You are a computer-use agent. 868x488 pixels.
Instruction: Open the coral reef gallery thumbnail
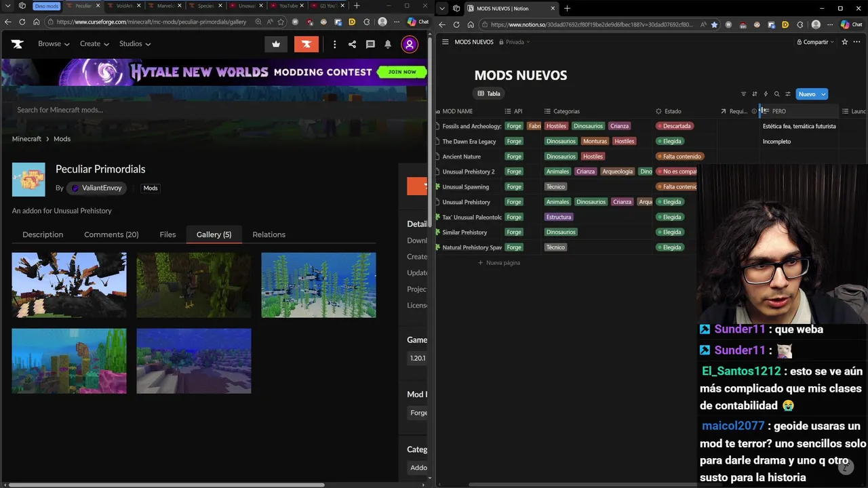point(69,361)
